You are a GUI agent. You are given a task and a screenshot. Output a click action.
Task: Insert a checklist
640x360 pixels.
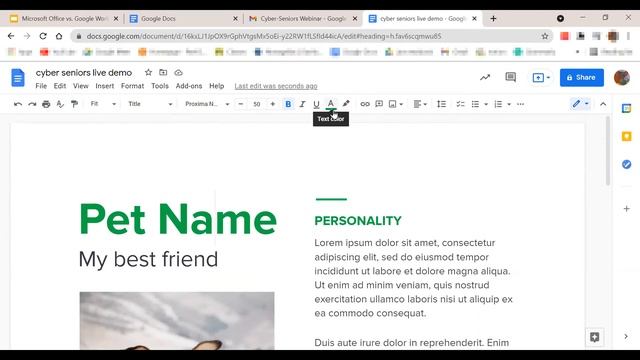[460, 104]
